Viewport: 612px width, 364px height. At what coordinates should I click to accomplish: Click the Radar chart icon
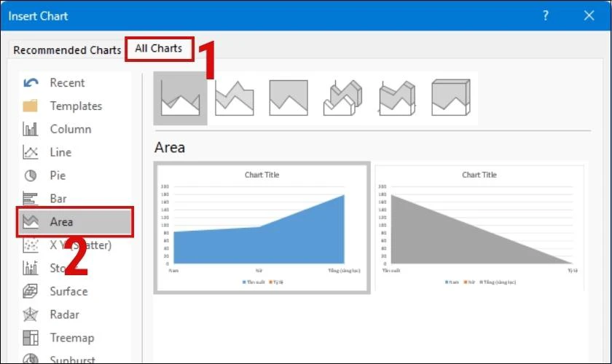coord(31,314)
